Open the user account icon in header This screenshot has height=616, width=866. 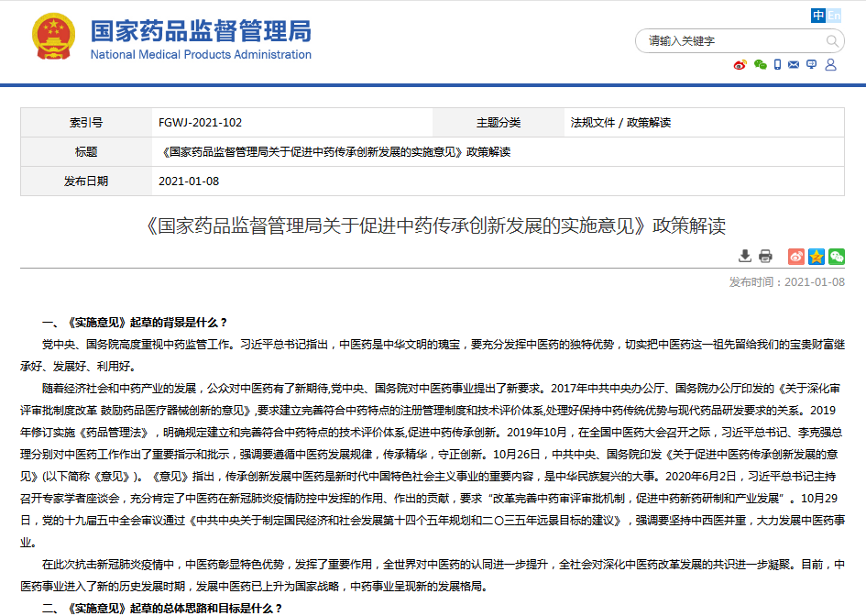(x=830, y=65)
